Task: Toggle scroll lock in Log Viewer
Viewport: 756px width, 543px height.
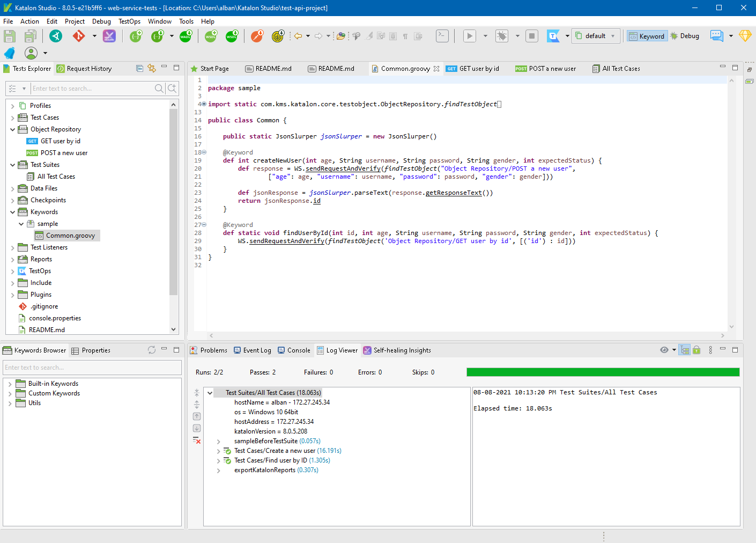Action: (x=696, y=350)
